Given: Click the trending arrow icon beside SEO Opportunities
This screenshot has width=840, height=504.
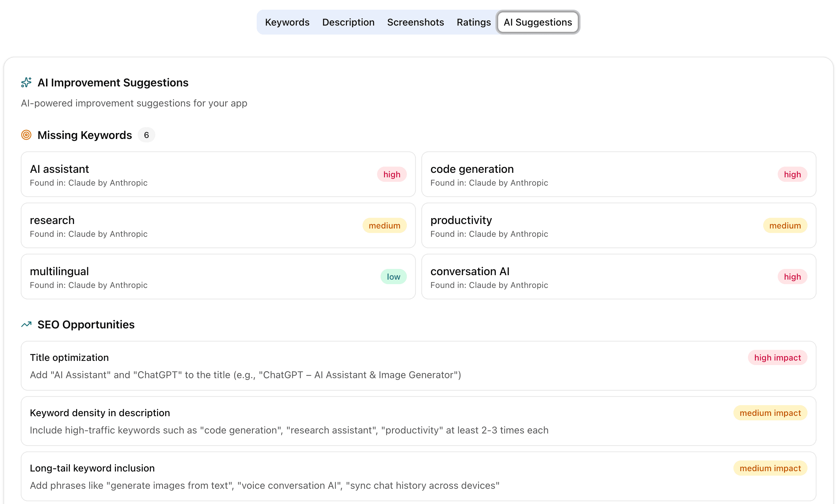Looking at the screenshot, I should tap(26, 324).
